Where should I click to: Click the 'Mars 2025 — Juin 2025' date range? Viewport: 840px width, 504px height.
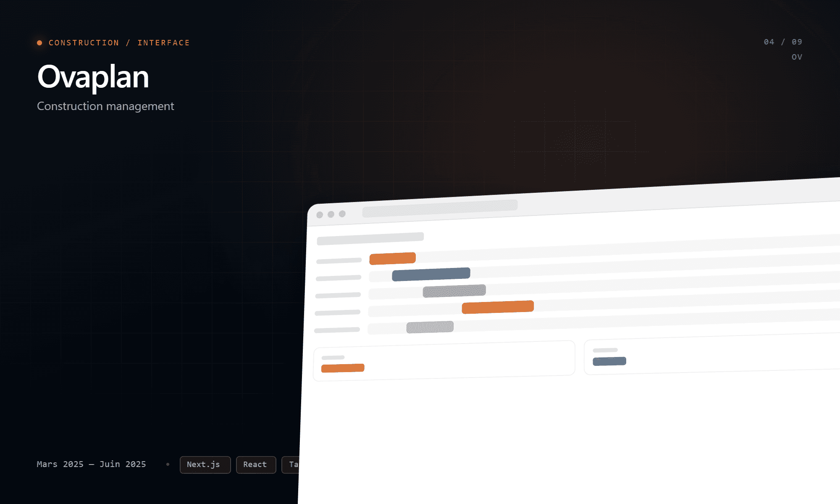[x=91, y=464]
